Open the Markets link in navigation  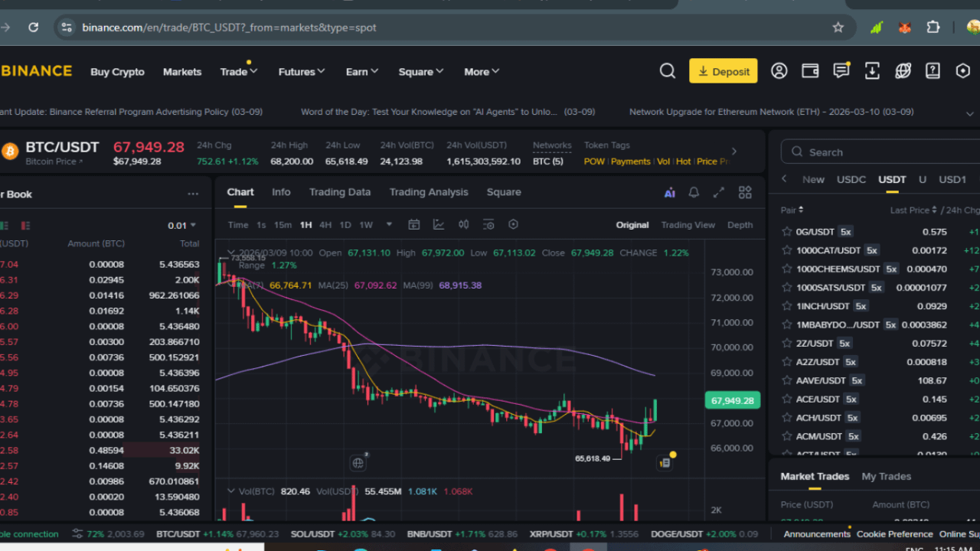[x=182, y=72]
